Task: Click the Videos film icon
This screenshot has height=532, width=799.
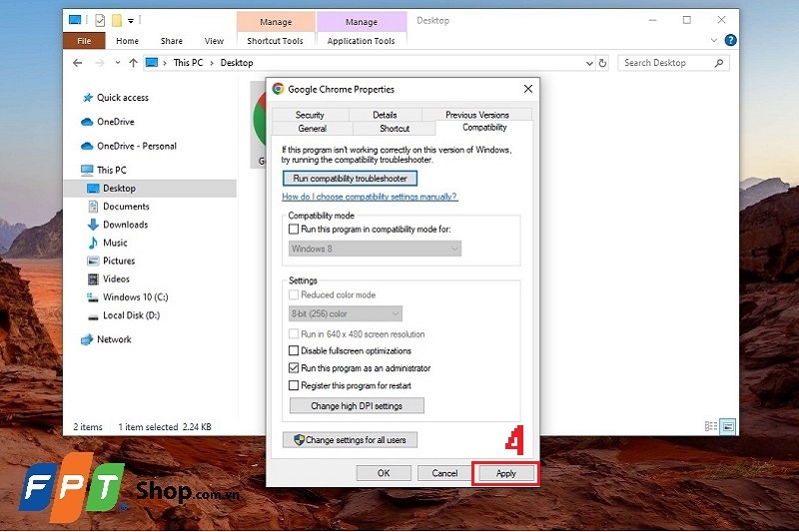Action: (x=93, y=279)
